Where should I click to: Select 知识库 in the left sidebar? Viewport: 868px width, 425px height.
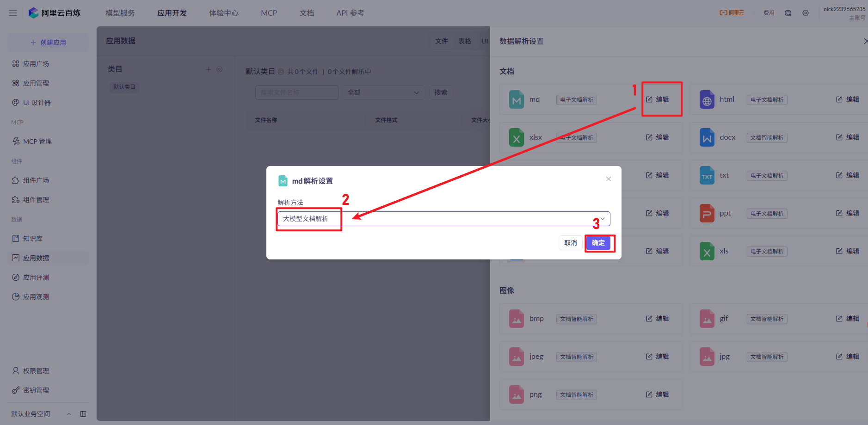(33, 239)
